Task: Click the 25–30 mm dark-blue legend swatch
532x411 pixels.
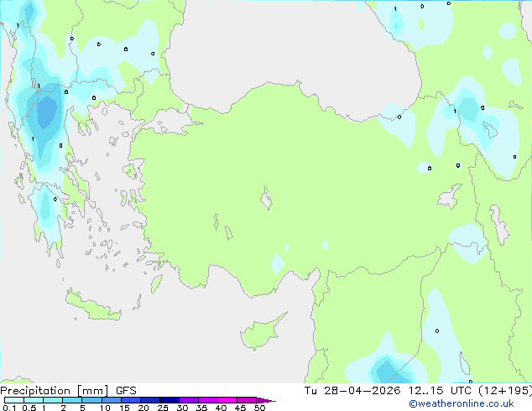Action: click(x=169, y=400)
